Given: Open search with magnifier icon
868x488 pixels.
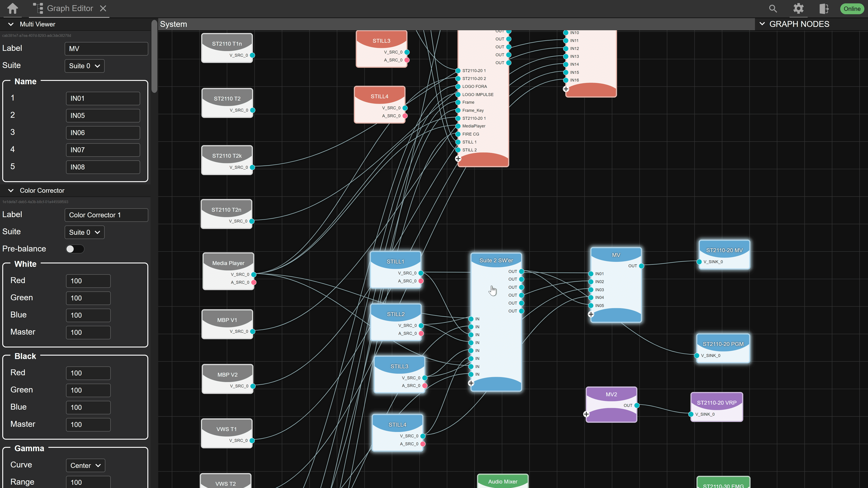Looking at the screenshot, I should point(773,9).
